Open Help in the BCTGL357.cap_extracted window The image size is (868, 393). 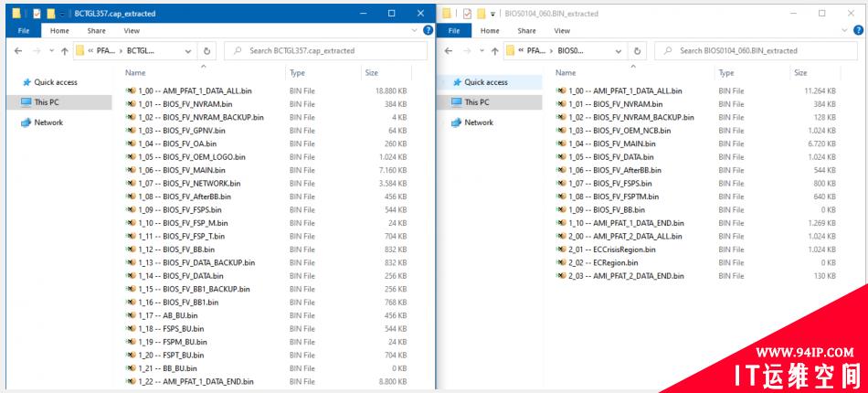(429, 30)
